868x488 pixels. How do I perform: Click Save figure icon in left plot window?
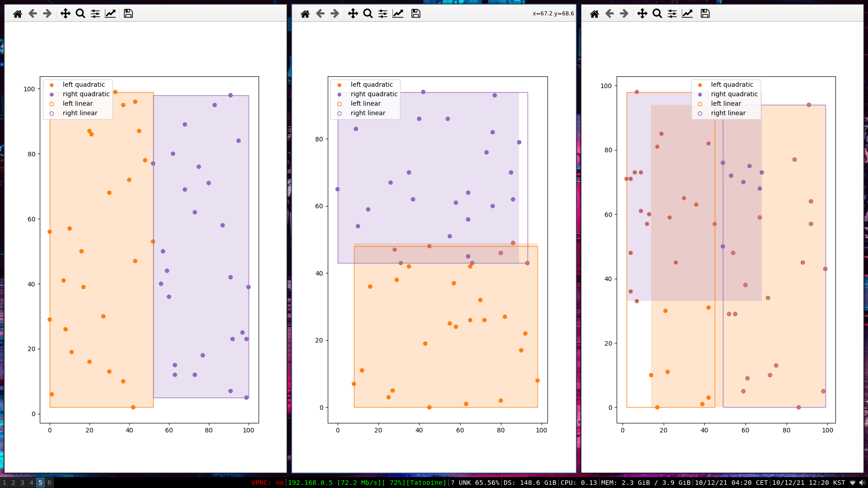pyautogui.click(x=128, y=14)
